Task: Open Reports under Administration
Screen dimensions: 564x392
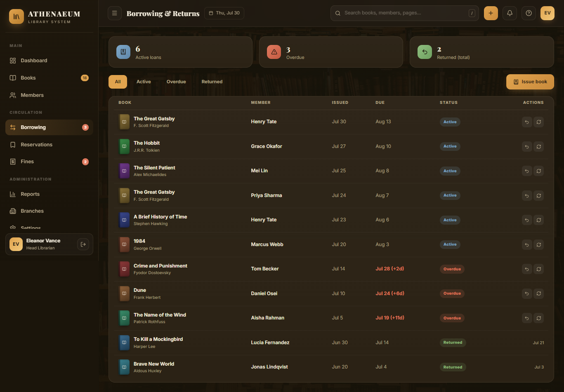Action: (49, 194)
